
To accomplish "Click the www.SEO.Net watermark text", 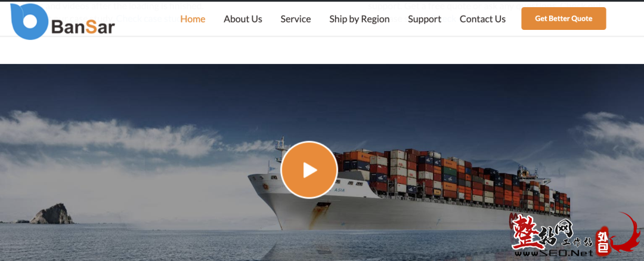I will click(x=553, y=253).
